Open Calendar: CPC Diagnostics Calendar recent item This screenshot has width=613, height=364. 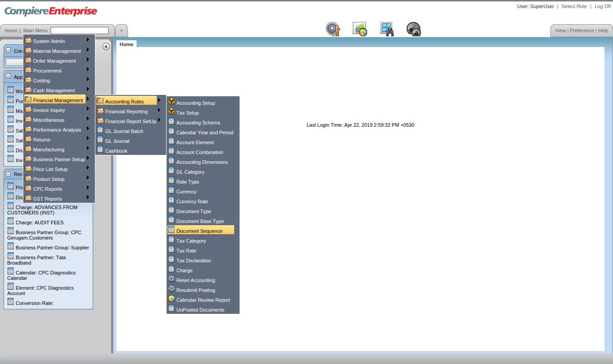click(42, 275)
